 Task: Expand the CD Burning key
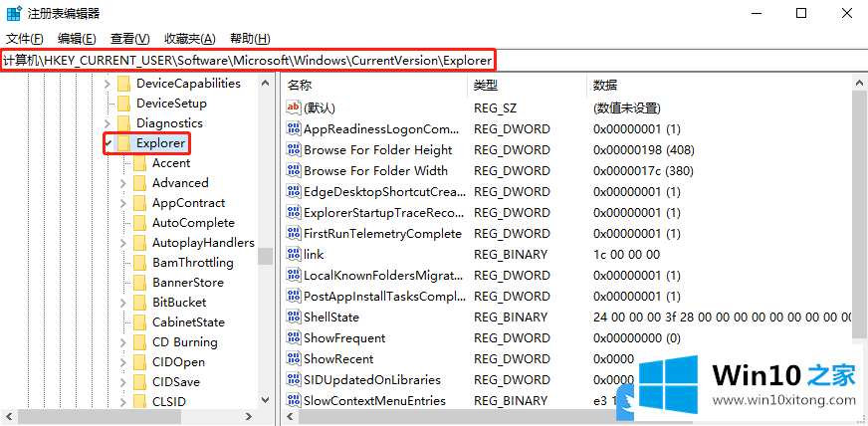[x=122, y=342]
